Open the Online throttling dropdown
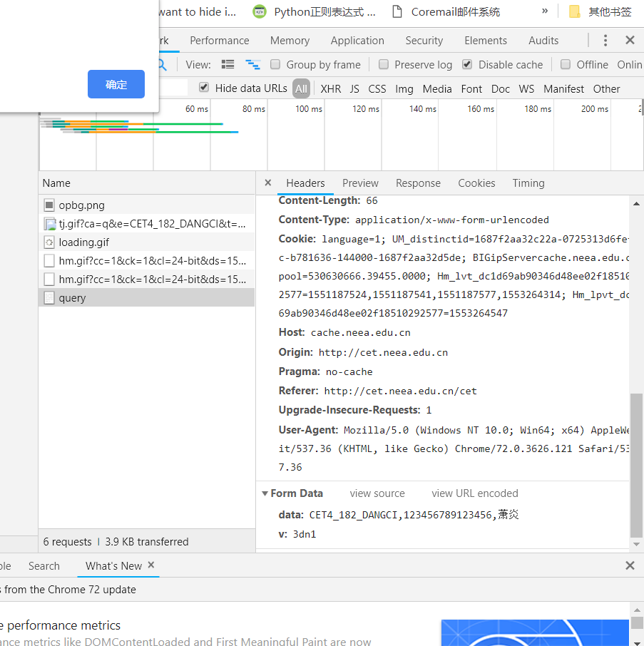Image resolution: width=644 pixels, height=646 pixels. coord(630,65)
